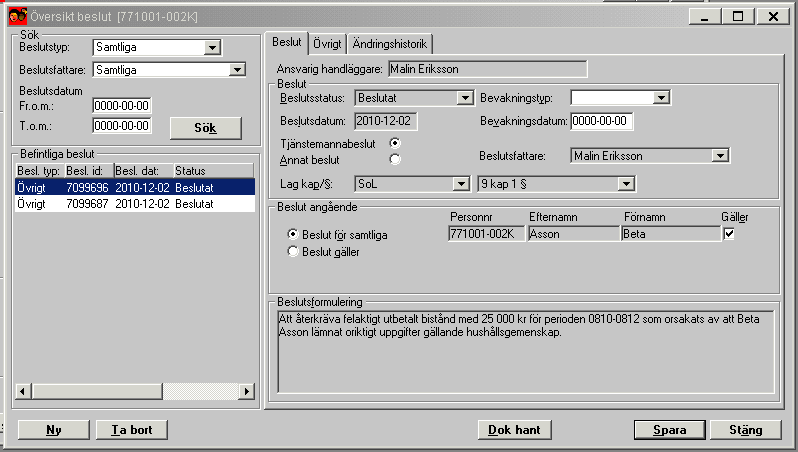
Task: Click the Ny button
Action: coord(54,430)
